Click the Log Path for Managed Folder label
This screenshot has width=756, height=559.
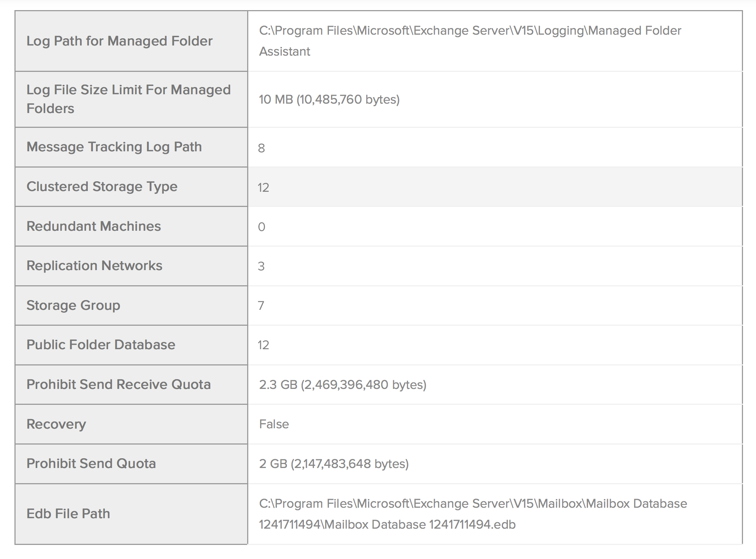(120, 41)
